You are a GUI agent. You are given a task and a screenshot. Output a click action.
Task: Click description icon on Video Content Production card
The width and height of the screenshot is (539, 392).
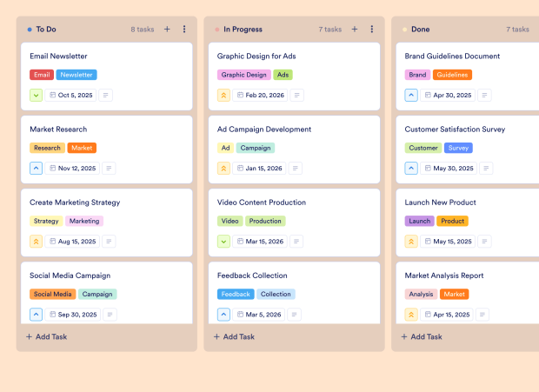tap(296, 242)
